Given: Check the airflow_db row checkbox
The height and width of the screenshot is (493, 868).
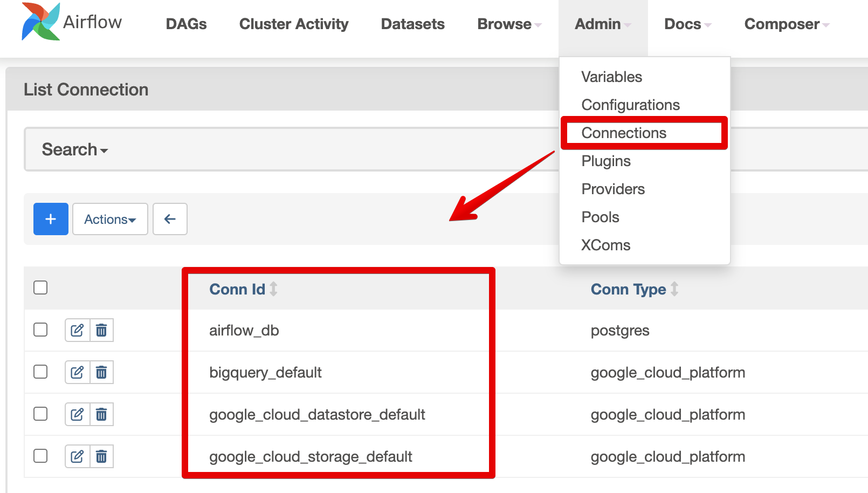Looking at the screenshot, I should [x=40, y=330].
